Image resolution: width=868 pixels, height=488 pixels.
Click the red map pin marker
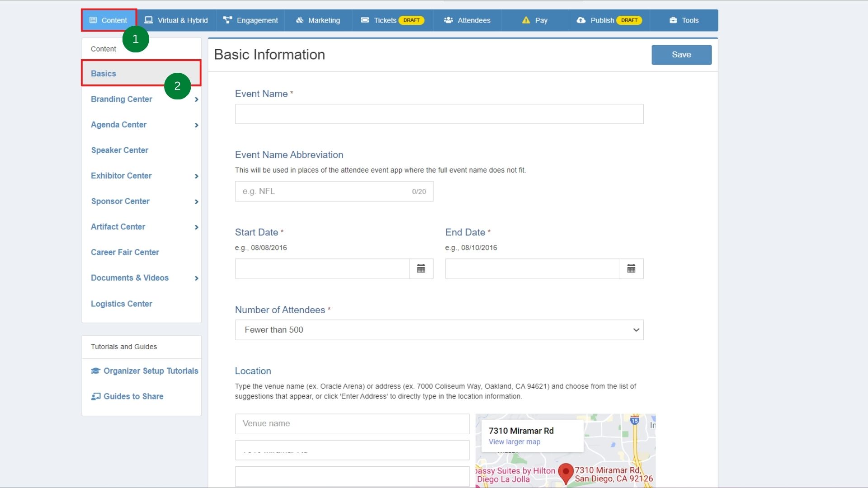[566, 473]
